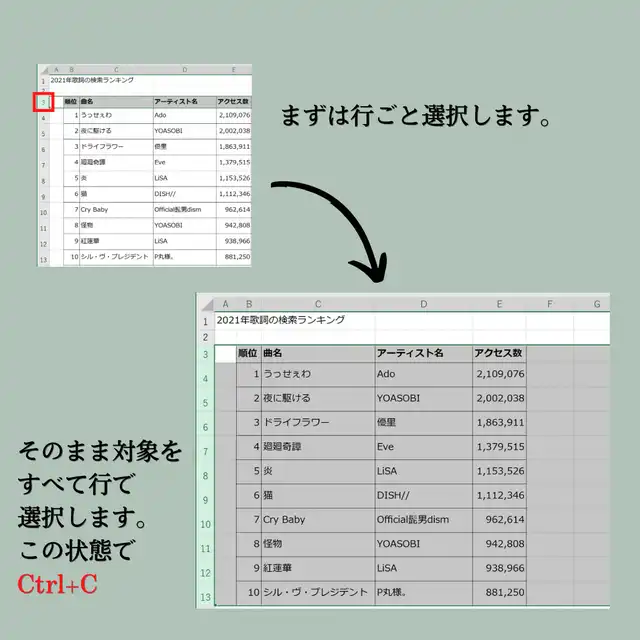640x640 pixels.
Task: Select アーティスト名 header cell in larger table
Action: [423, 353]
